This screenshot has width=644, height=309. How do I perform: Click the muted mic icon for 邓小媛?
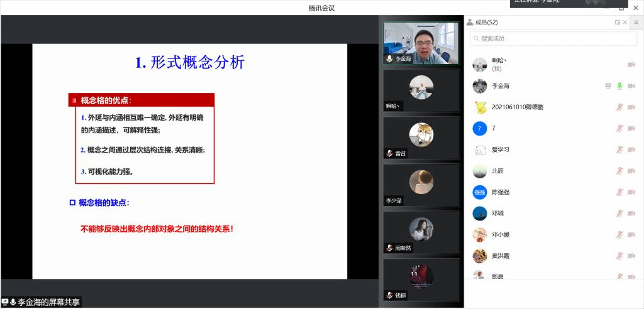tap(619, 235)
